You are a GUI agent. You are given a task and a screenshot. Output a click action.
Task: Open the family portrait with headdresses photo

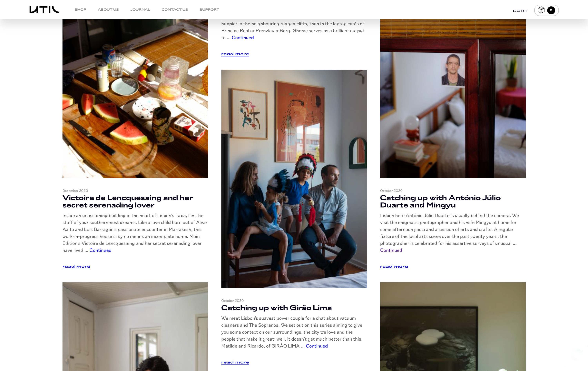(x=294, y=179)
